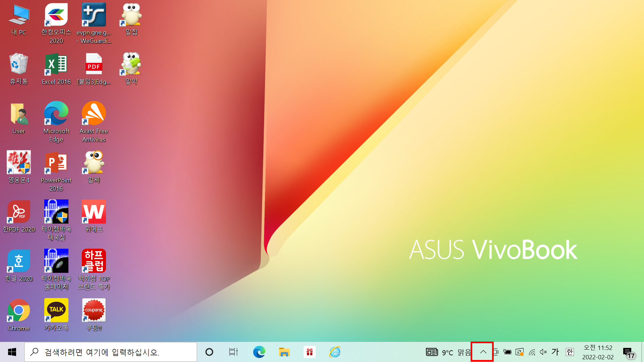The width and height of the screenshot is (644, 362).
Task: Select the 타이젬바둑 홈페이지 shortcut
Action: (56, 270)
